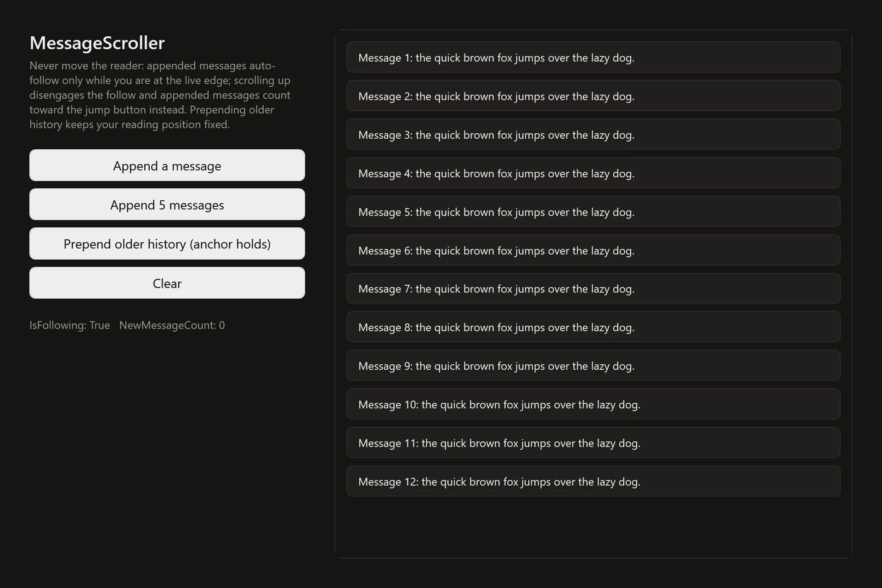
Task: Click the Append a message button
Action: coord(167,165)
